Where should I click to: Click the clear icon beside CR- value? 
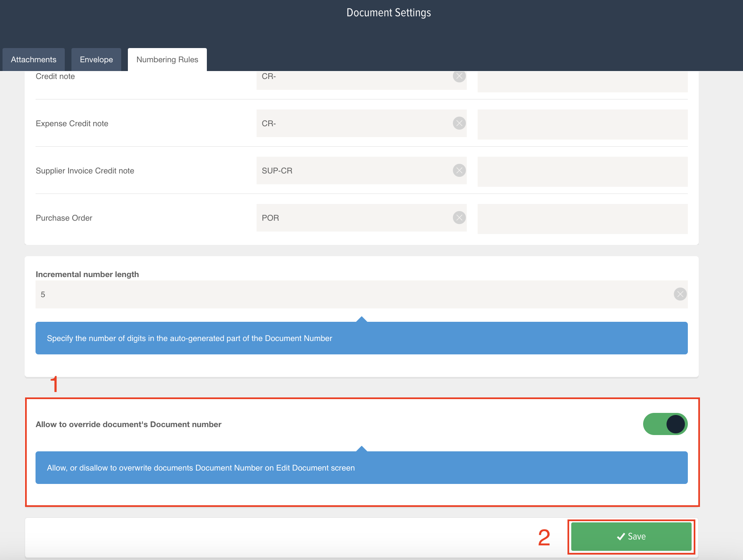458,76
